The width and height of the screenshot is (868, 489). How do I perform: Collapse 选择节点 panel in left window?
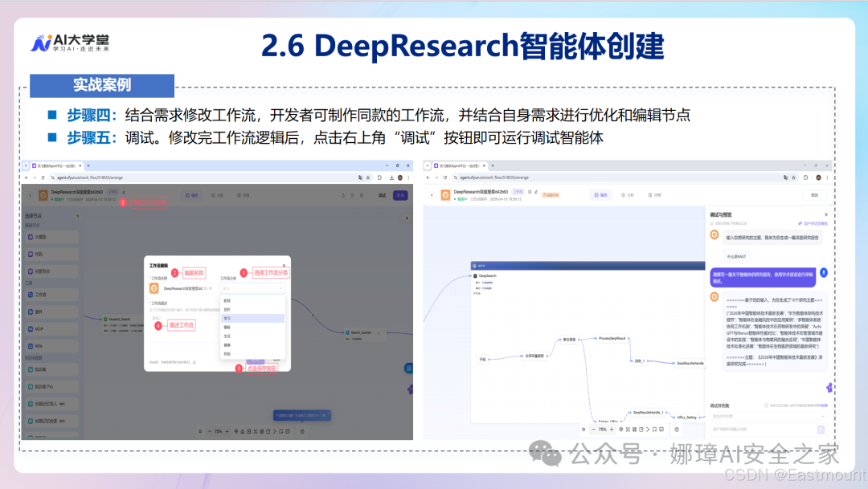click(77, 216)
